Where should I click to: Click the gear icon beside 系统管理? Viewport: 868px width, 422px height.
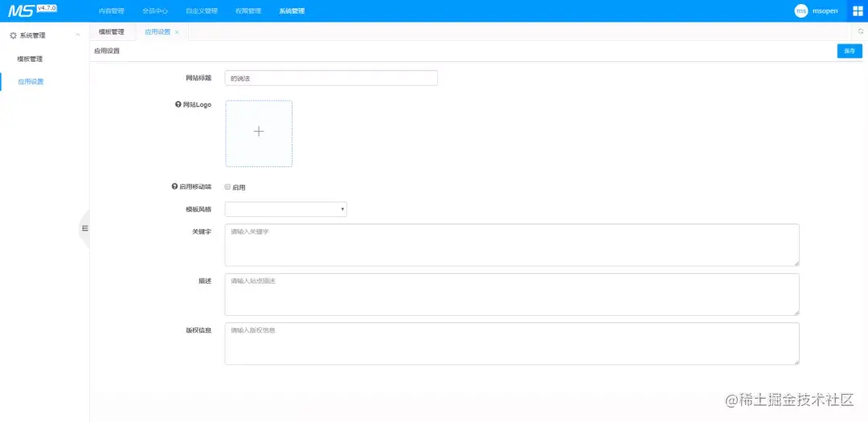14,35
